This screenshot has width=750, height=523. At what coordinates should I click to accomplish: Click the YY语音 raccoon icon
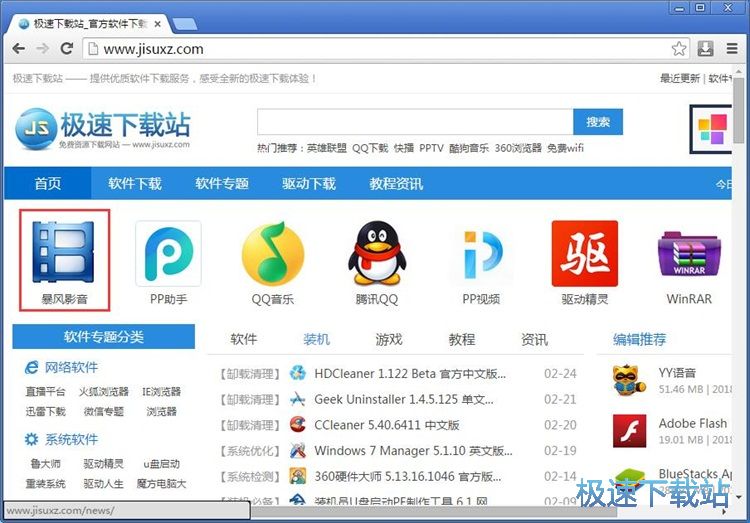[629, 380]
